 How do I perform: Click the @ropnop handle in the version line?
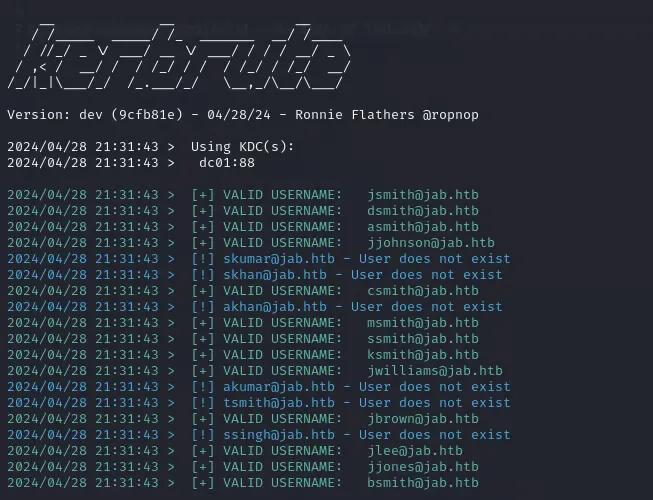coord(451,115)
